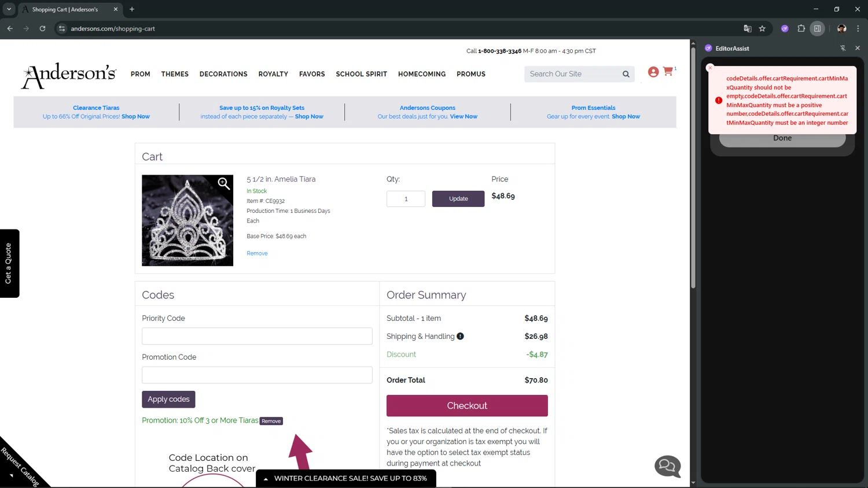The width and height of the screenshot is (868, 488).
Task: Click the Royalty Sets Shop Now link
Action: coord(309,117)
